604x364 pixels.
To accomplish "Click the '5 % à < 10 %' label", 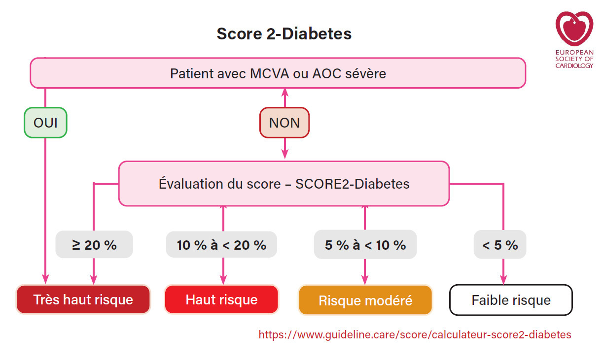I will pyautogui.click(x=365, y=245).
